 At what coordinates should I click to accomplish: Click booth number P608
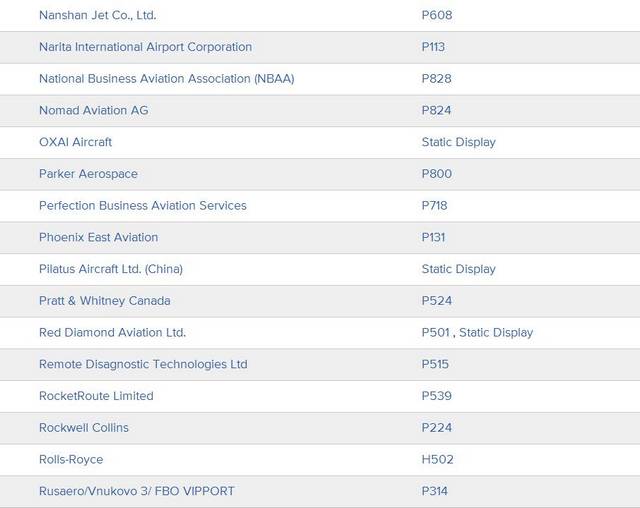(x=437, y=15)
